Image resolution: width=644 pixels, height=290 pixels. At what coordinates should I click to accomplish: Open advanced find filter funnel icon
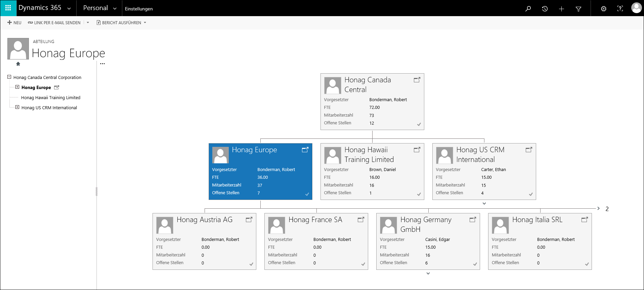(578, 9)
